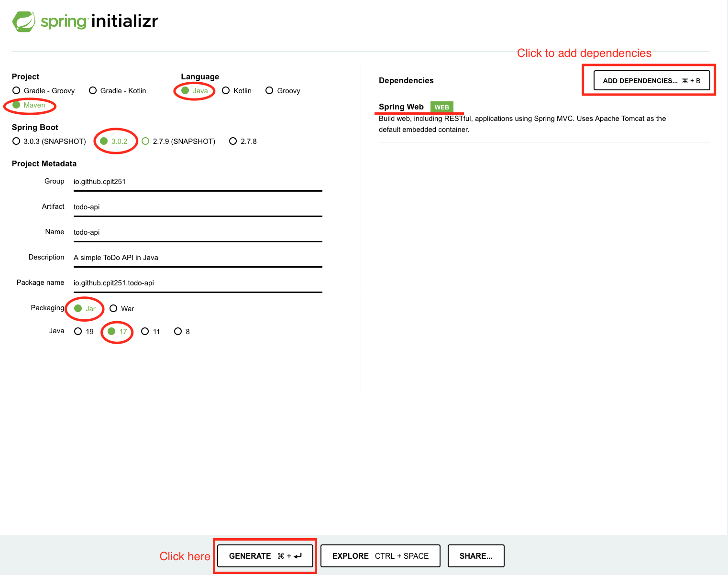Select Maven project type

(29, 105)
